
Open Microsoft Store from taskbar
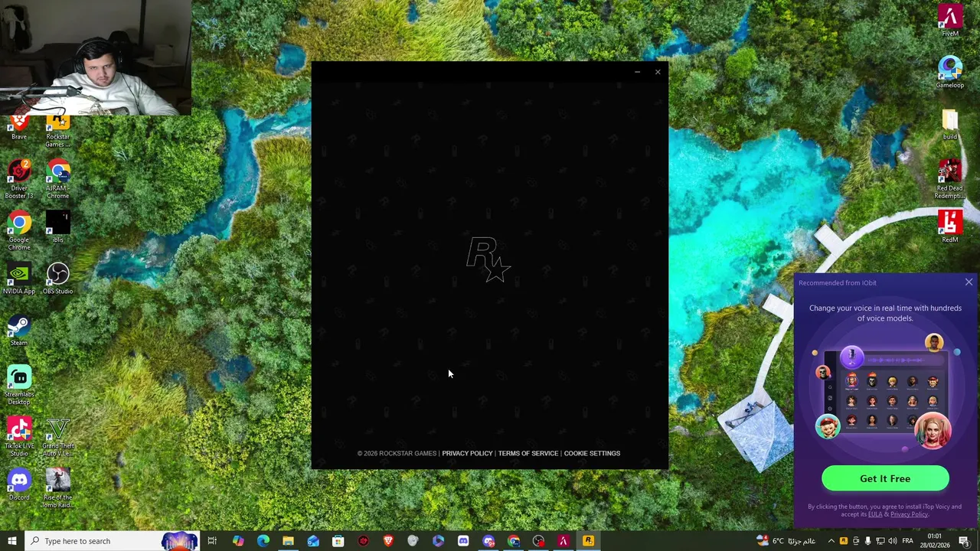(338, 541)
